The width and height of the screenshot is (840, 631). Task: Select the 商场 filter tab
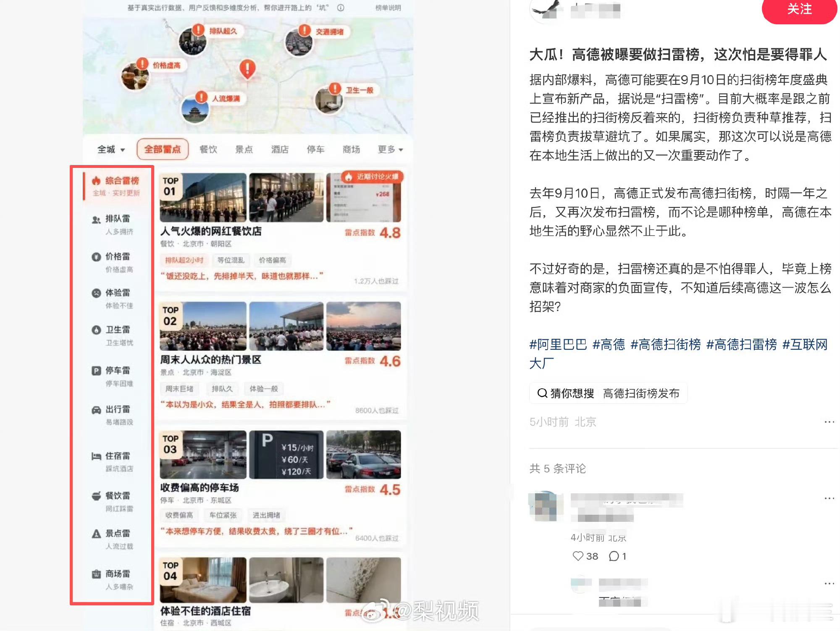(351, 149)
